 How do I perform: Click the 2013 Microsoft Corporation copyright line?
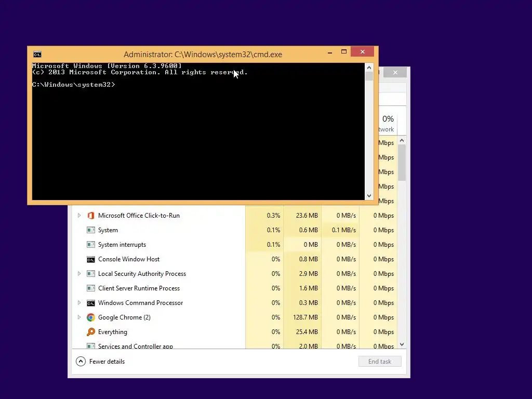(140, 72)
